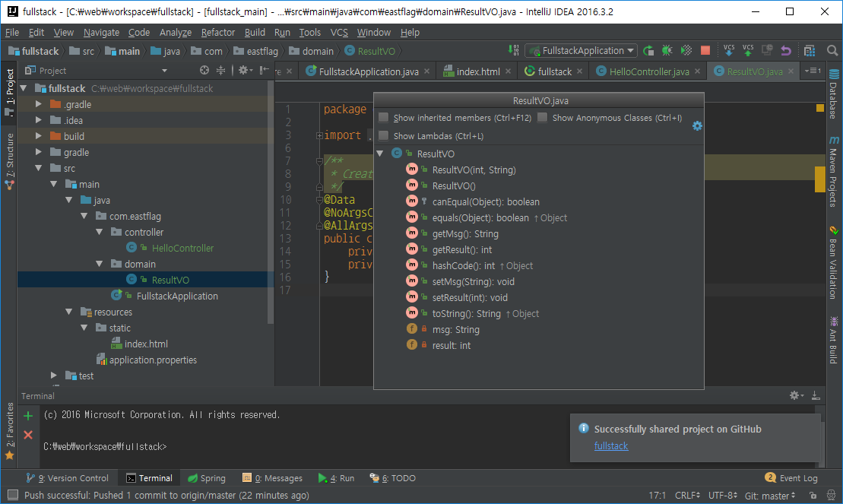Viewport: 843px width, 504px height.
Task: Open Version Control tool window
Action: coord(67,477)
